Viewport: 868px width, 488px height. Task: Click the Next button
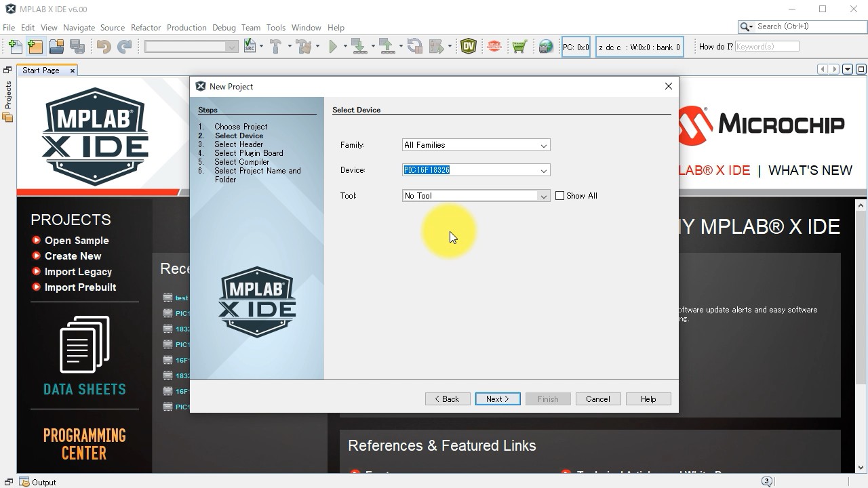point(498,399)
